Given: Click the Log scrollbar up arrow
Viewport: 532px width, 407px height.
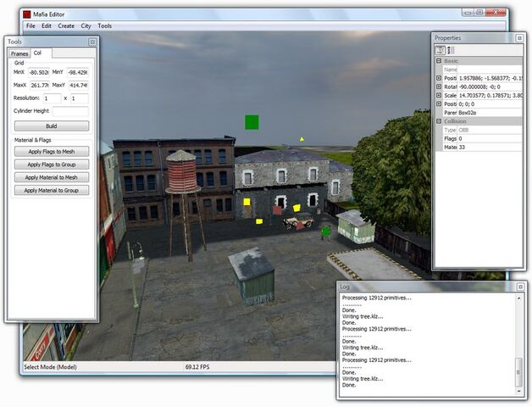Looking at the screenshot, I should coord(518,298).
